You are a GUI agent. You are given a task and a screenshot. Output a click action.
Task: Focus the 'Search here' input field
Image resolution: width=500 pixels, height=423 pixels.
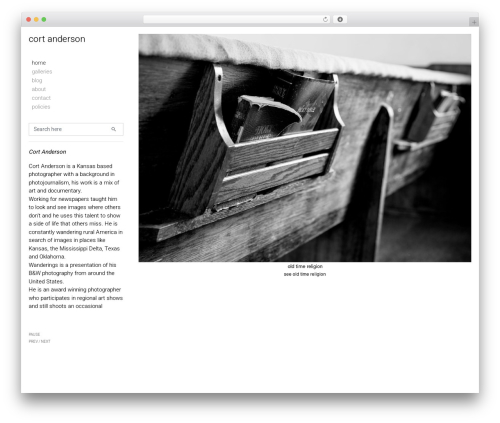point(76,129)
